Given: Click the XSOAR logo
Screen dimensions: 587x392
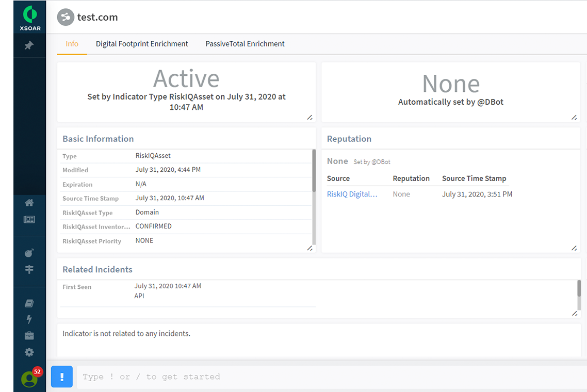Looking at the screenshot, I should tap(30, 18).
